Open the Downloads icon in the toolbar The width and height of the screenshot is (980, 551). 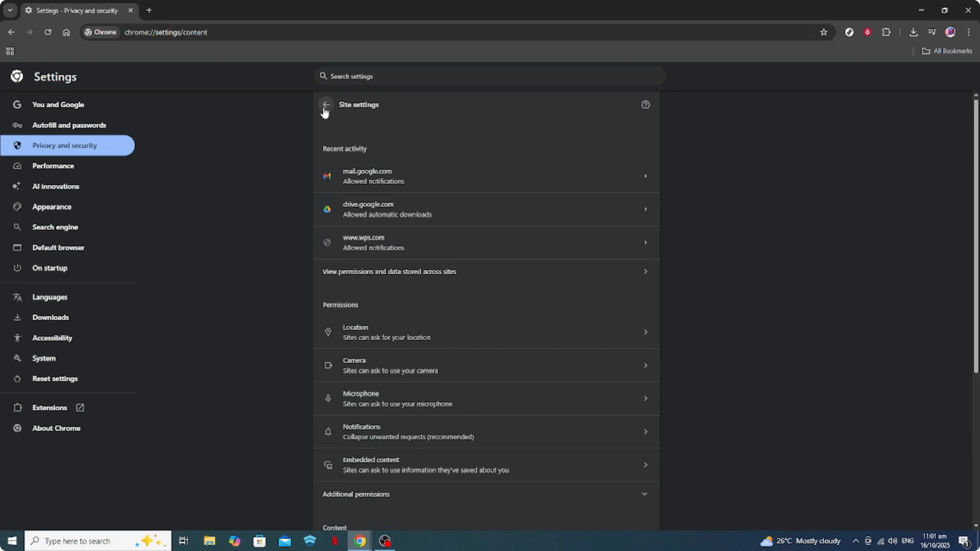click(x=914, y=32)
